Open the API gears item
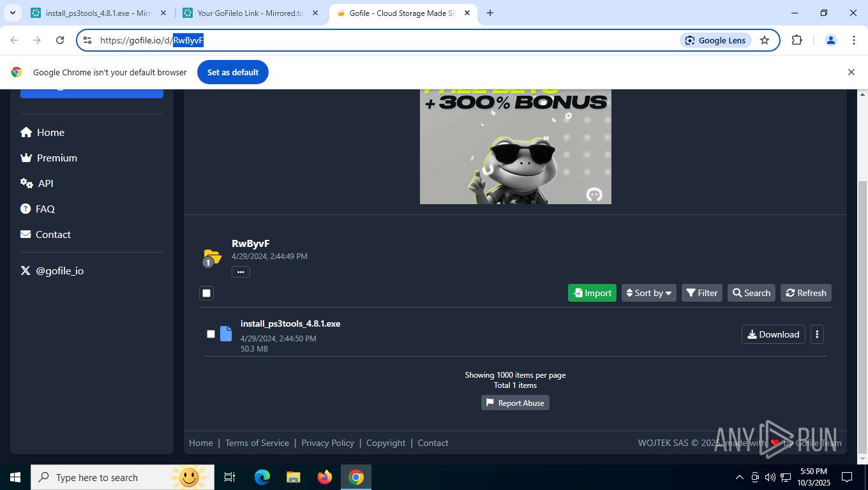This screenshot has width=868, height=490. click(37, 183)
